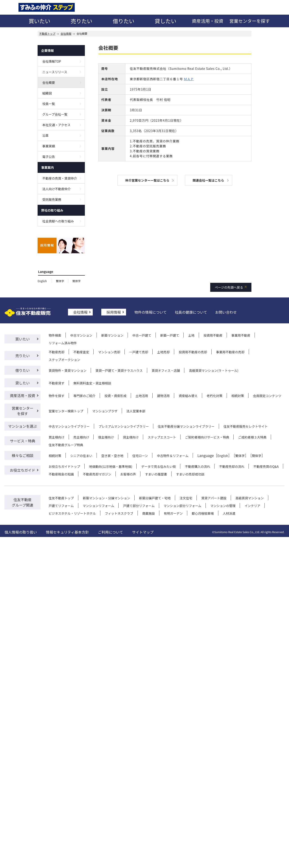Open 物件の情報について footer link
The height and width of the screenshot is (868, 289).
[150, 312]
